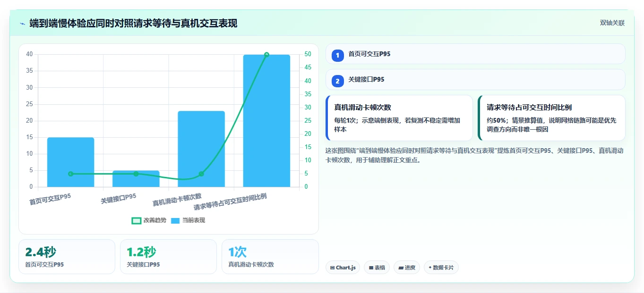Click the sparkle icon in 数据卡片 tag
Viewport: 644px width, 293px height.
tap(430, 268)
